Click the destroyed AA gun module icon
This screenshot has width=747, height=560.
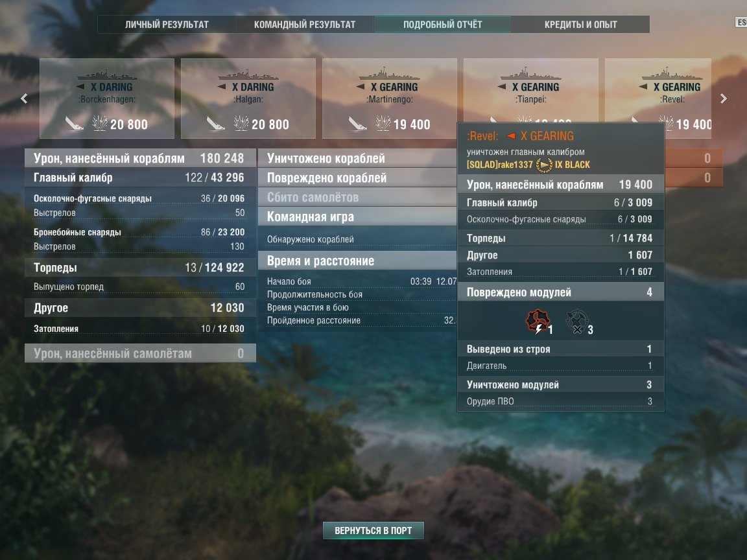click(x=577, y=322)
